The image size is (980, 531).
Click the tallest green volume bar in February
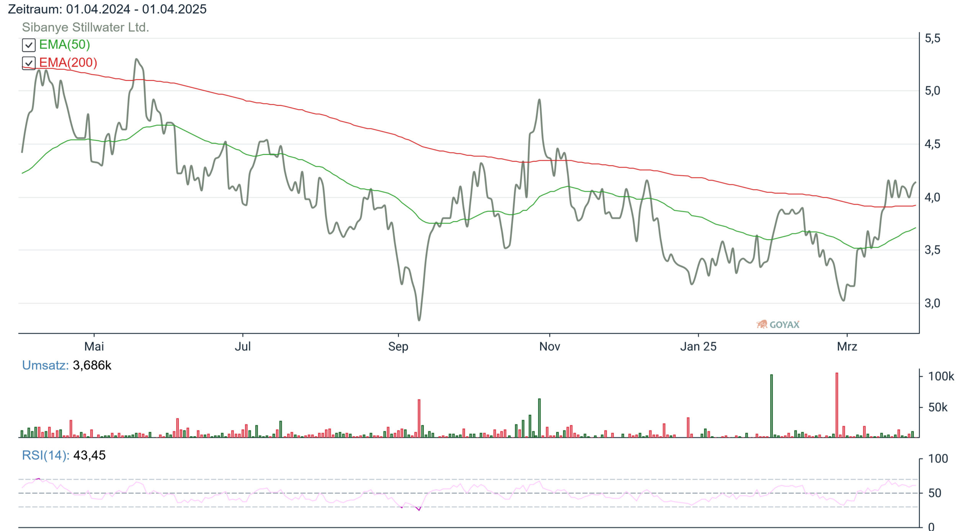click(x=771, y=406)
